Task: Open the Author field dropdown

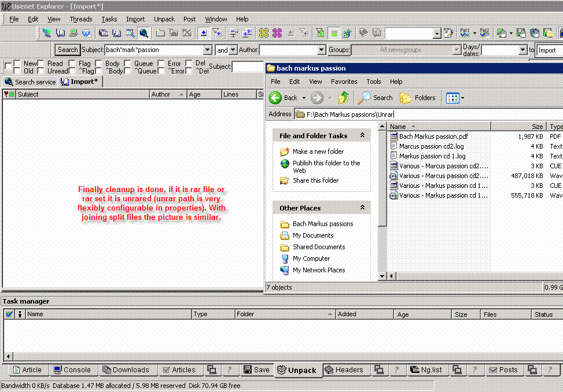Action: pos(322,50)
